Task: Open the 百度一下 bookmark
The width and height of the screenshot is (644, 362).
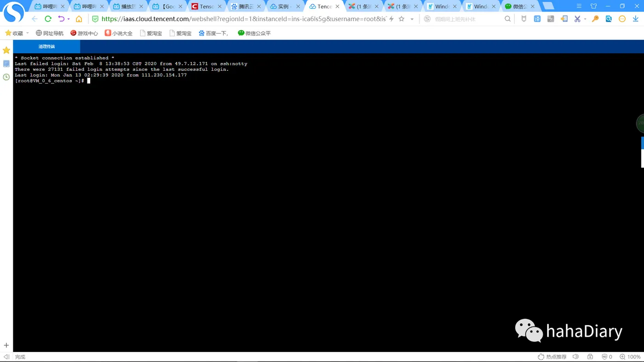Action: (x=213, y=33)
